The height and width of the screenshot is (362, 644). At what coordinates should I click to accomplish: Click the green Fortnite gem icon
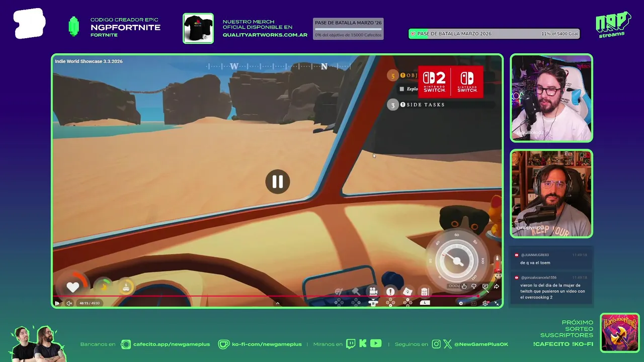click(74, 27)
